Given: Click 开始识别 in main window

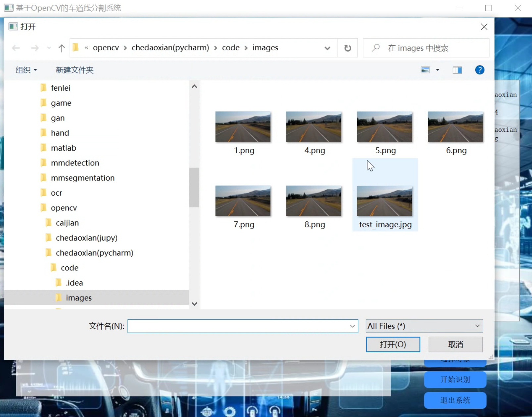Looking at the screenshot, I should point(455,379).
